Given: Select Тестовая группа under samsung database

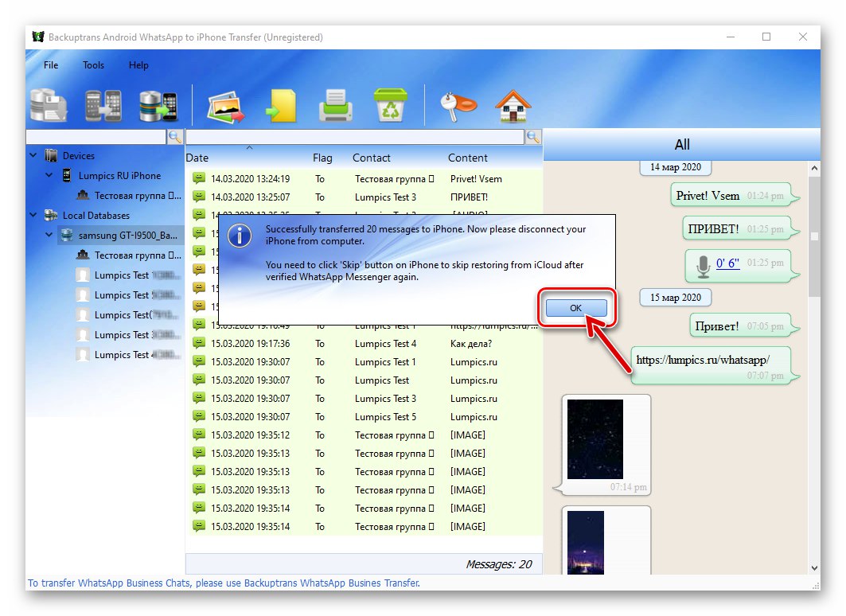Looking at the screenshot, I should [138, 255].
